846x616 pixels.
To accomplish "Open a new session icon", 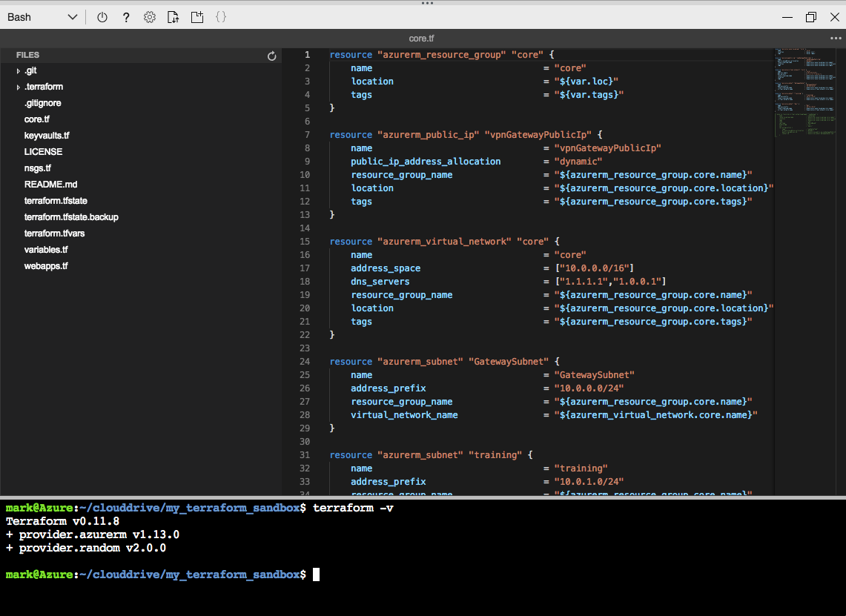I will tap(197, 17).
